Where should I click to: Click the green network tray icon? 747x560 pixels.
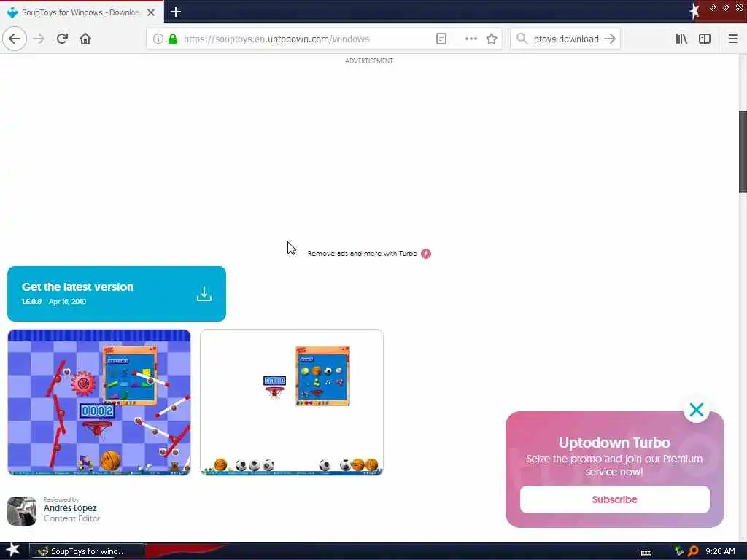679,551
